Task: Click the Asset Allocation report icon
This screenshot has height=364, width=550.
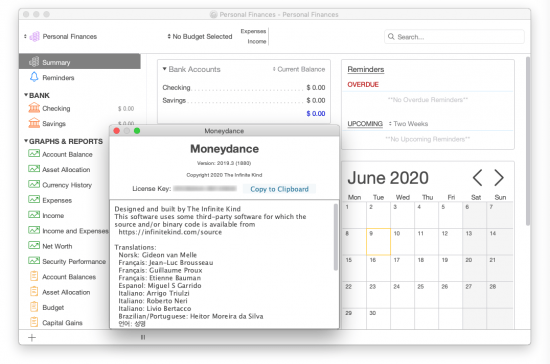Action: [34, 292]
